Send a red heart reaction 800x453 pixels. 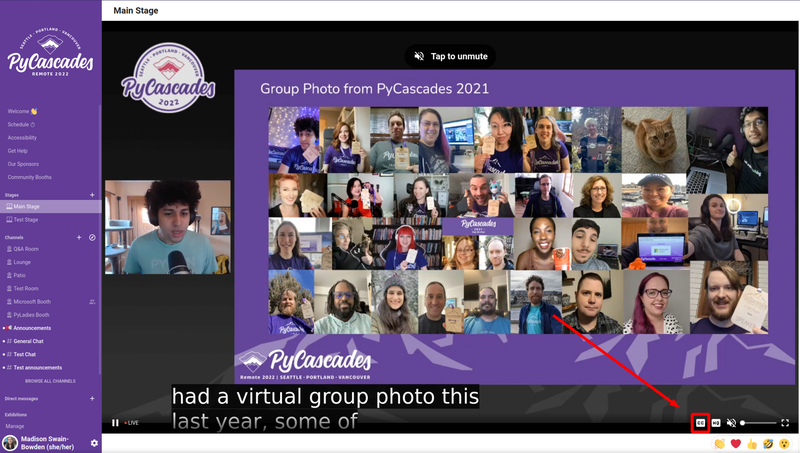coord(735,443)
